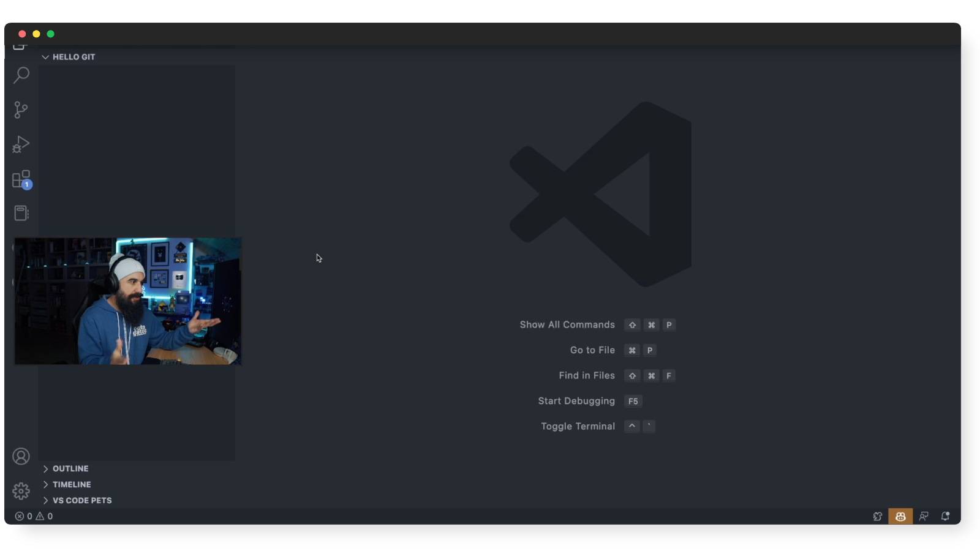Maximize the window with green button

51,34
